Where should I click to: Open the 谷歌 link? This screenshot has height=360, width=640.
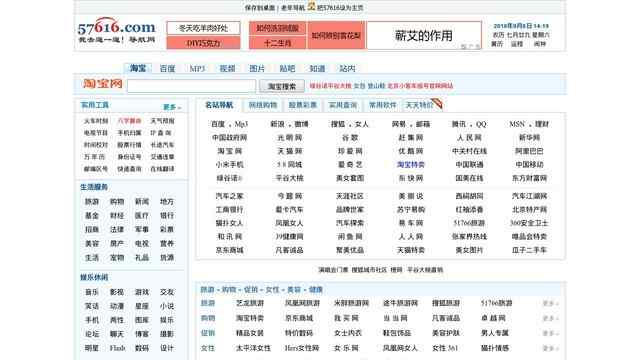(350, 138)
